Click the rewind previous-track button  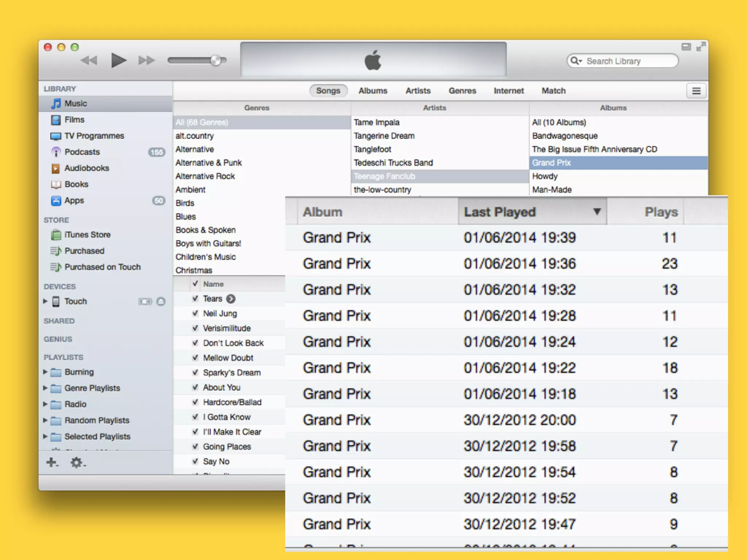89,60
